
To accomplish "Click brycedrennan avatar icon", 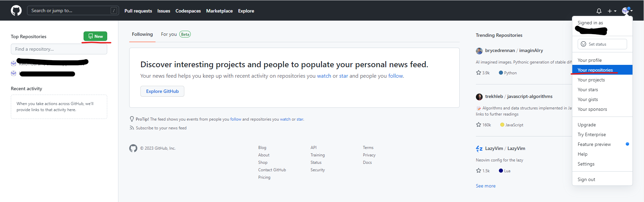I will (479, 51).
